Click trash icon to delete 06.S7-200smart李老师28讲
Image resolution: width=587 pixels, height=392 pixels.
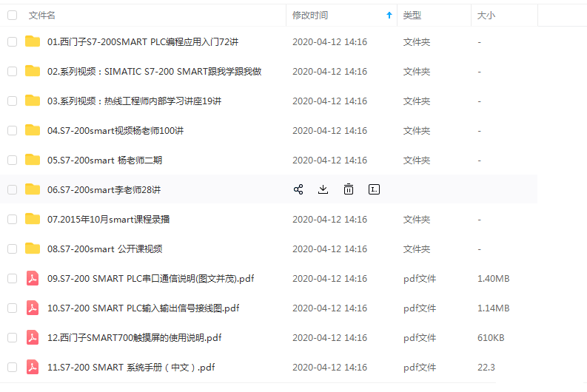click(349, 189)
